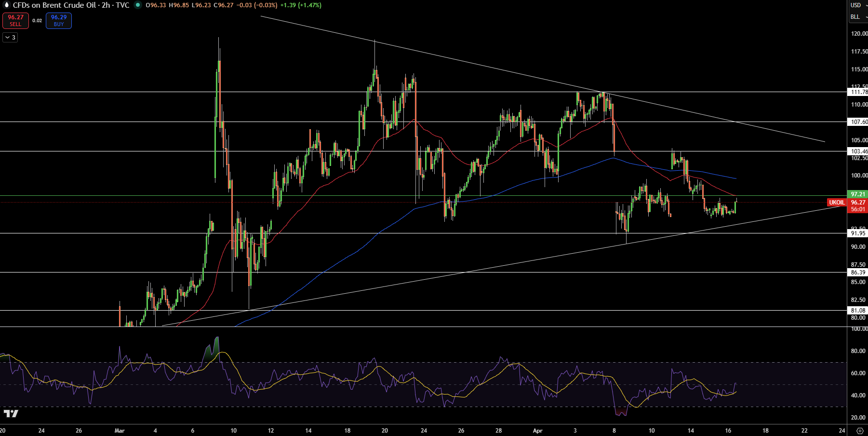
Task: Select the 81.08 horizontal line price label
Action: coord(858,311)
